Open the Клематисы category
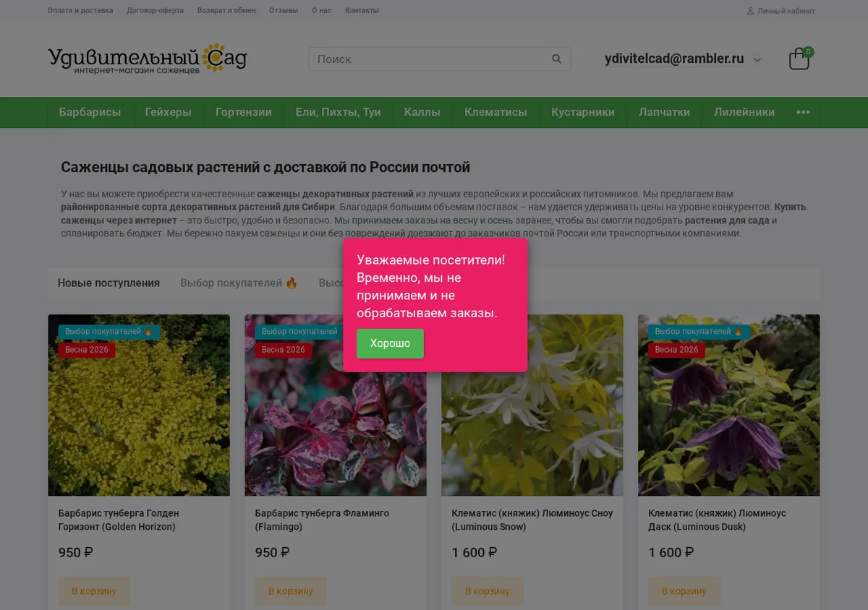Image resolution: width=868 pixels, height=610 pixels. [495, 112]
